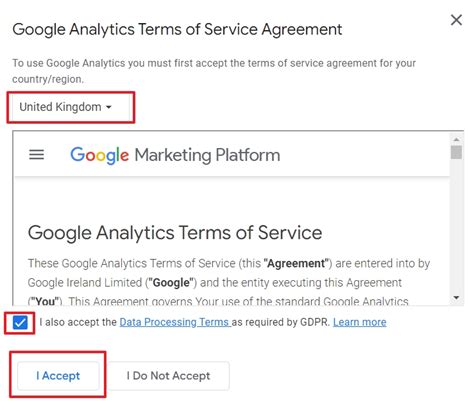This screenshot has width=474, height=409.
Task: Click the caret arrow beside United Kingdom
Action: 109,107
